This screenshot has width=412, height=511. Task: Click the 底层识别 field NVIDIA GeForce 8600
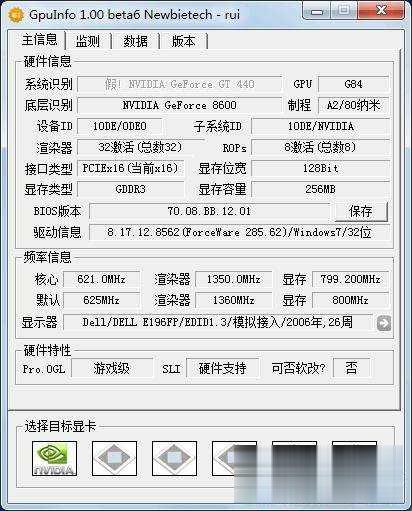179,105
